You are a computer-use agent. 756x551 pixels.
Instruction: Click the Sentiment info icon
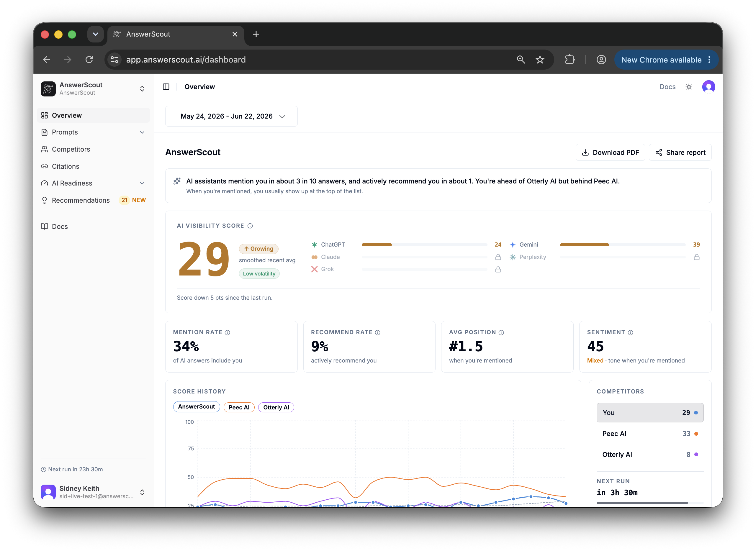click(x=631, y=332)
